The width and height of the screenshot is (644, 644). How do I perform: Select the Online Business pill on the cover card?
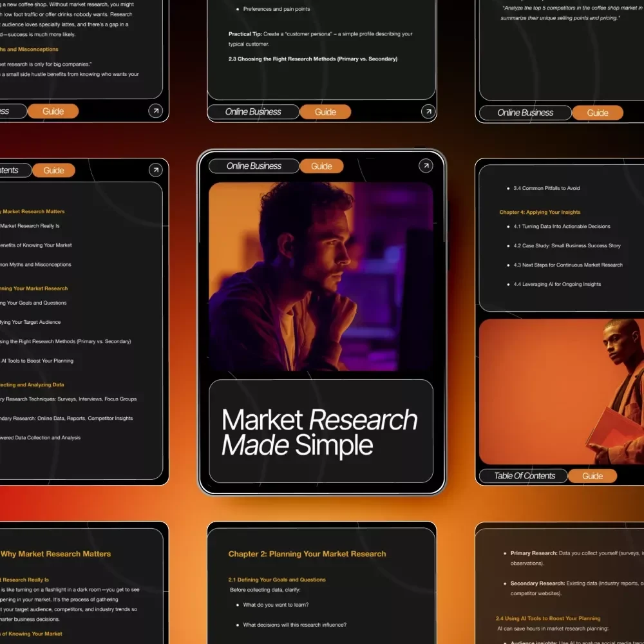coord(254,166)
